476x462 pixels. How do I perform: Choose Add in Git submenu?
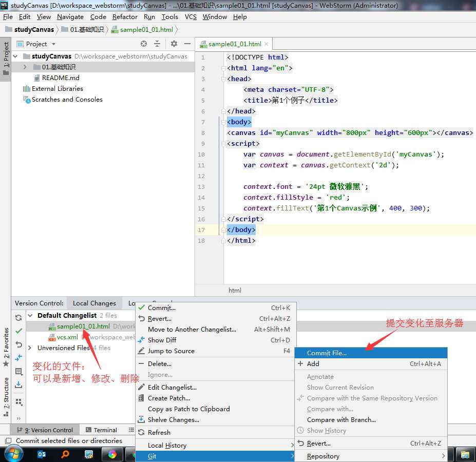[371, 363]
